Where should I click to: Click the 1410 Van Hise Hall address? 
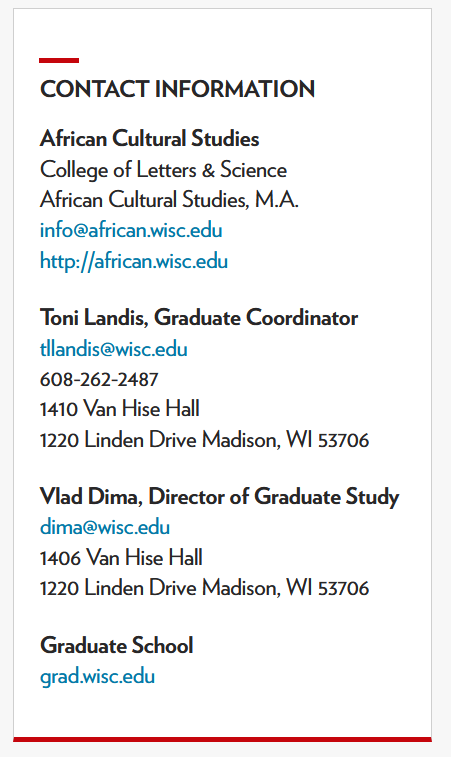[120, 409]
